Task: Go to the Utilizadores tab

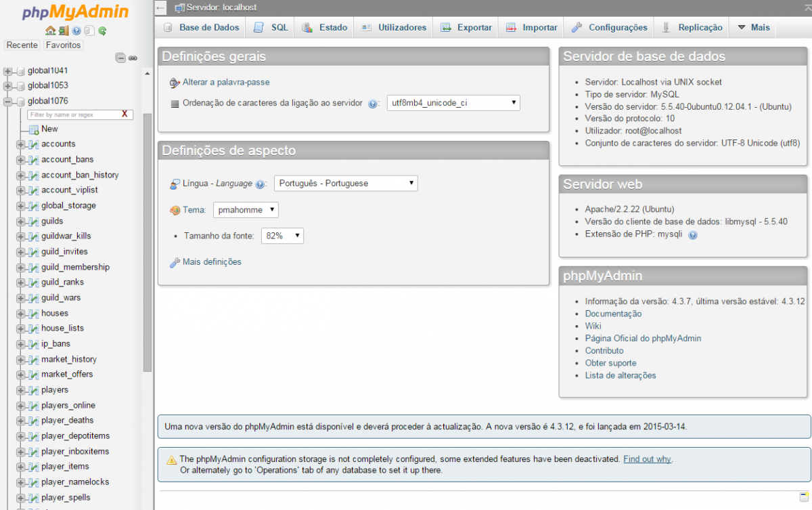Action: click(x=394, y=28)
